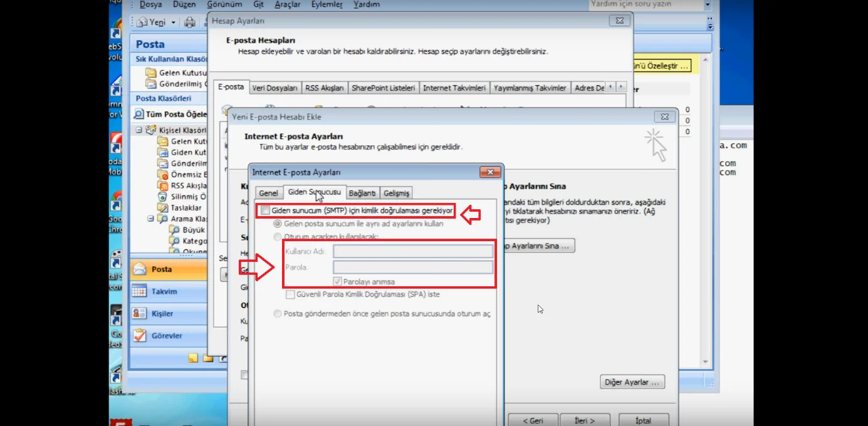The height and width of the screenshot is (426, 868).
Task: Switch to the Gelişmiş tab
Action: pos(396,193)
